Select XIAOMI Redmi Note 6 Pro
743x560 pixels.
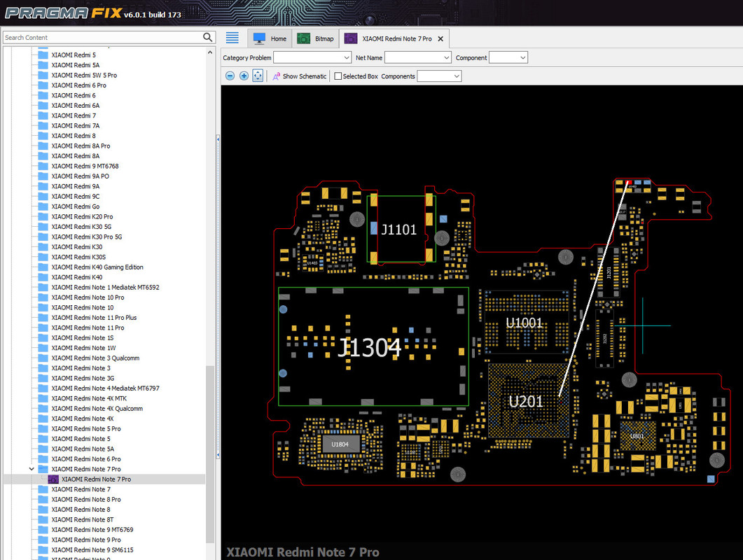(x=85, y=459)
